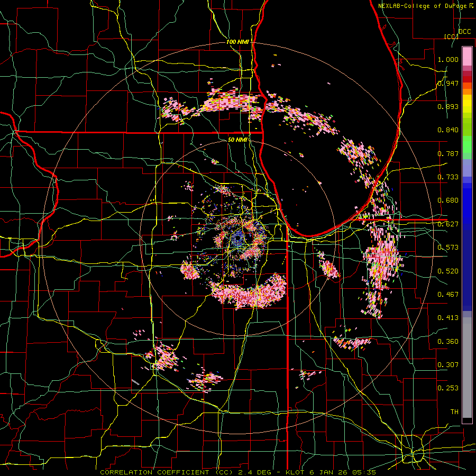Pick the pink segment atop the color bar

pyautogui.click(x=467, y=56)
